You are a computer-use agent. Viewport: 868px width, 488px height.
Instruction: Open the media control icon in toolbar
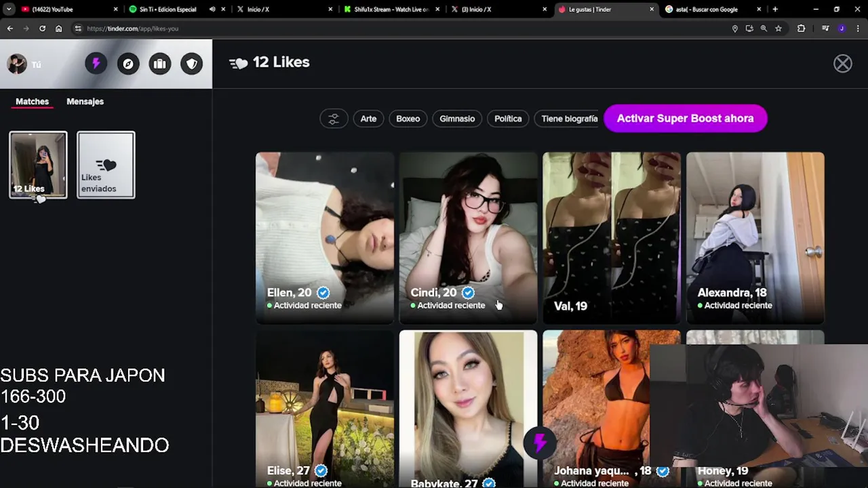point(825,28)
